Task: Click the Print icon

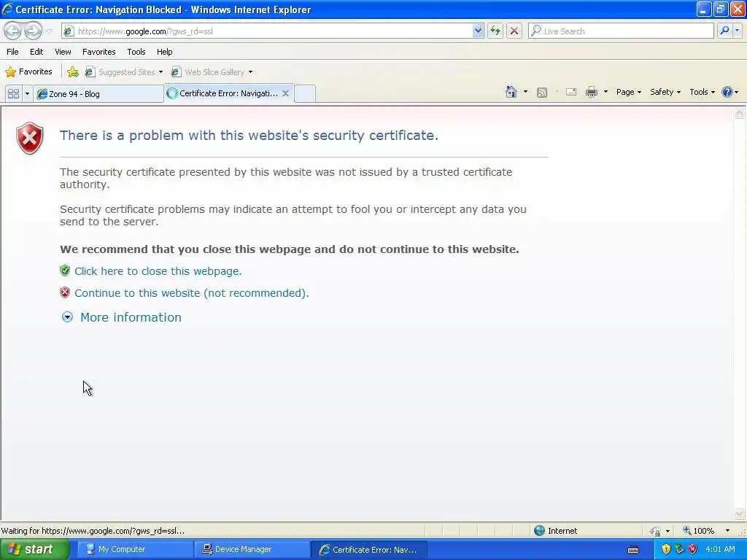Action: click(591, 93)
